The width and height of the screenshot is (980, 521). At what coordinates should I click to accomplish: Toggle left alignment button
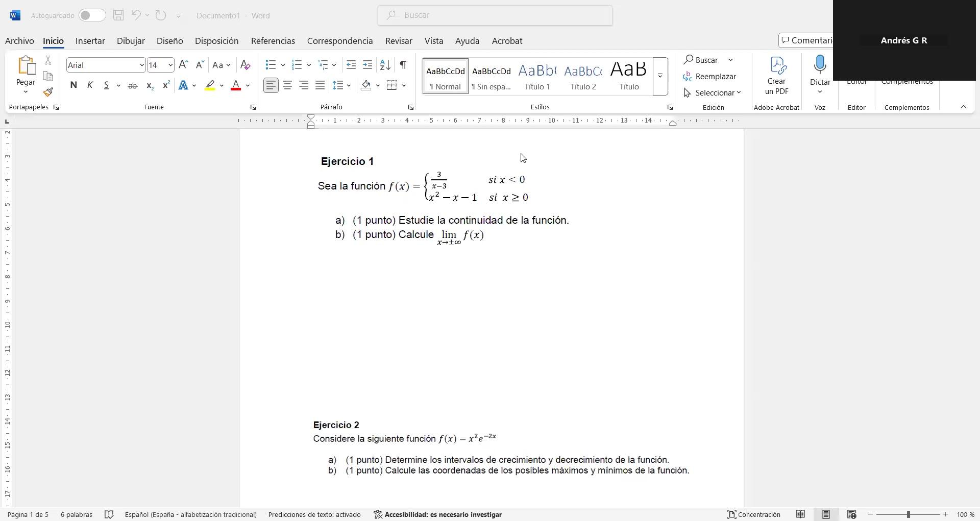click(271, 85)
